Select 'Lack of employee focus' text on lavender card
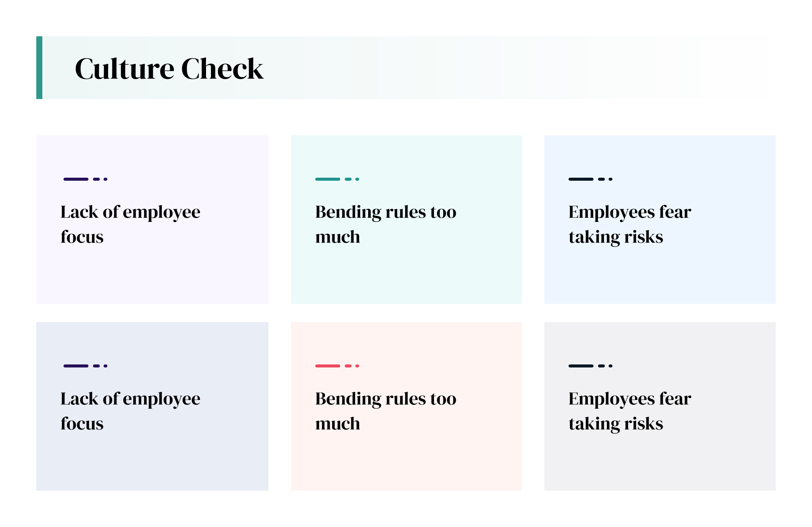812x527 pixels. (130, 225)
